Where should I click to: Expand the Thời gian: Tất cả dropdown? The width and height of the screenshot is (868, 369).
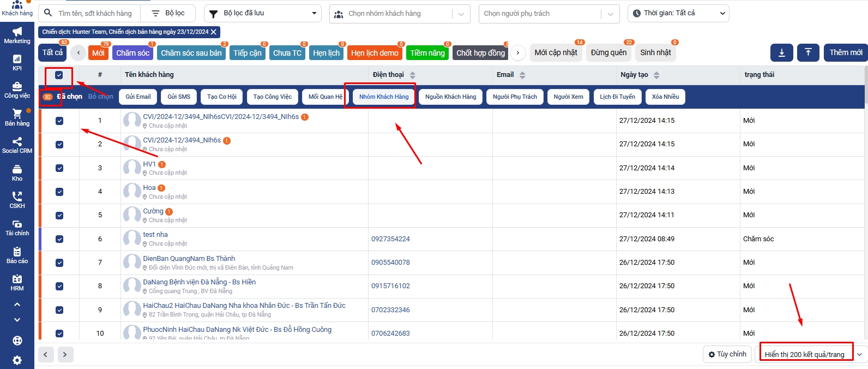click(679, 14)
